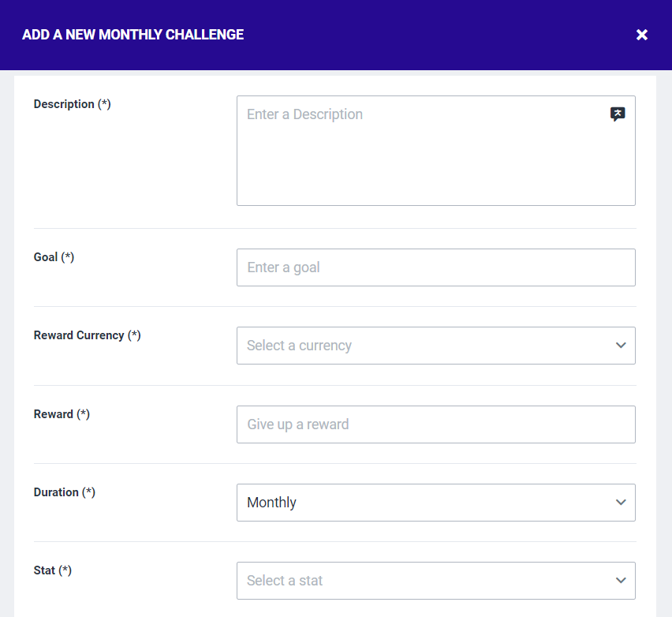Click the 'Goal (*)' field label

54,257
